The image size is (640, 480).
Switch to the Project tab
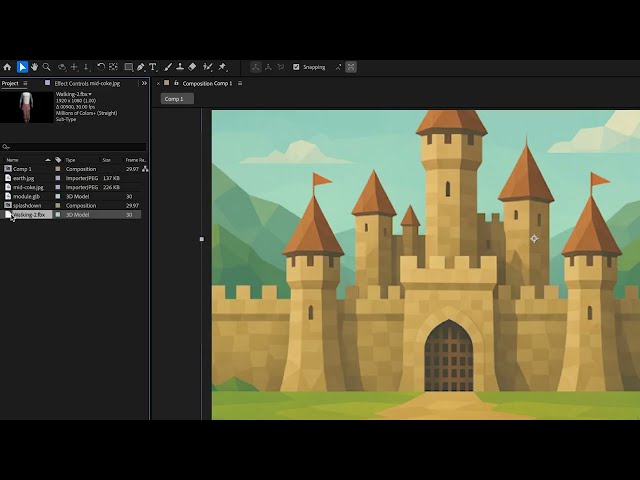click(10, 83)
